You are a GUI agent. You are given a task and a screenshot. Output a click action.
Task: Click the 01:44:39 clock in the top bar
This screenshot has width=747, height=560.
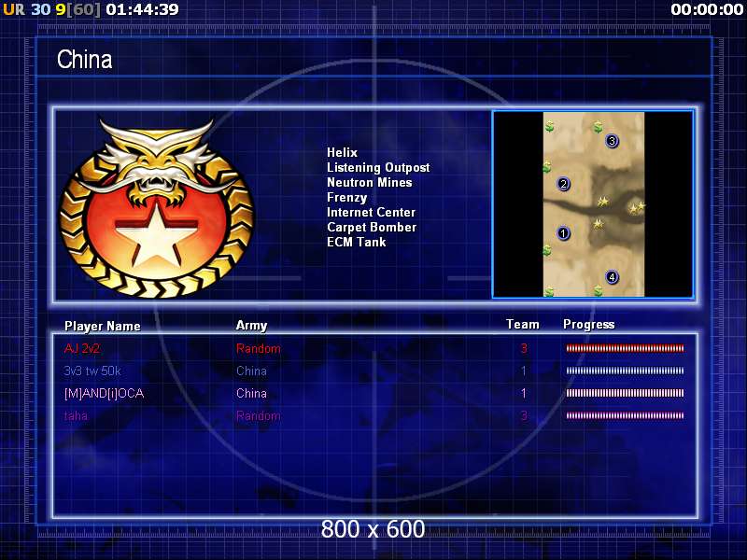tap(143, 9)
